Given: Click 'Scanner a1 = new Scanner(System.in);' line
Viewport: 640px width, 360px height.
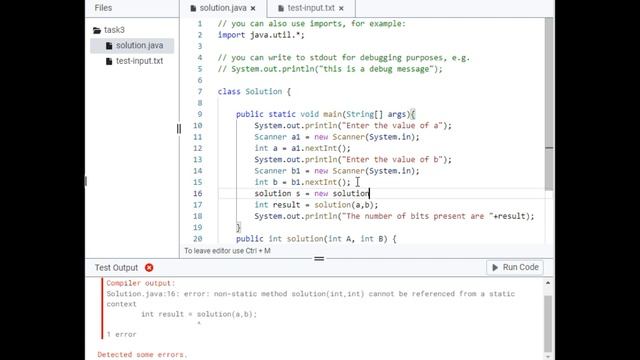Looking at the screenshot, I should [x=337, y=137].
